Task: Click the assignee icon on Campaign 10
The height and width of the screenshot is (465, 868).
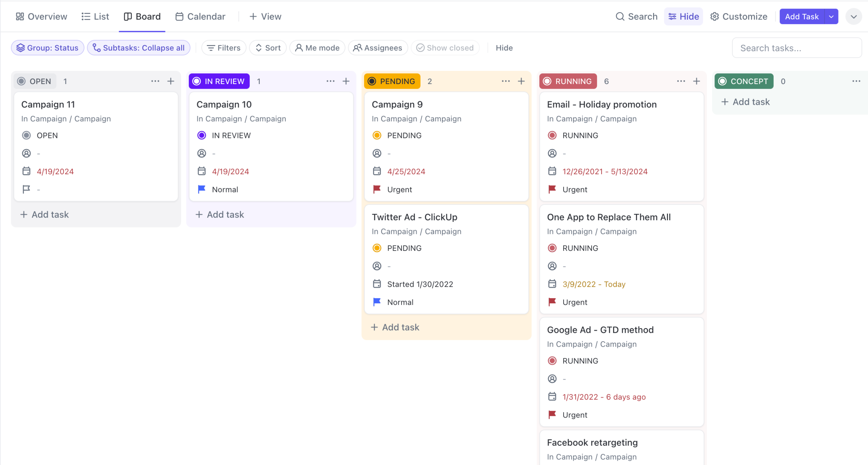Action: pos(201,153)
